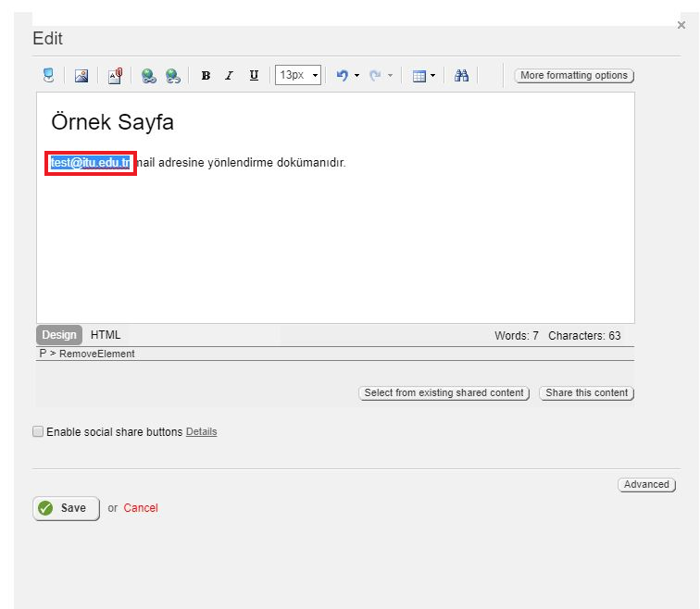Insert hyperlink with the first globe-link icon
700x609 pixels.
point(149,75)
